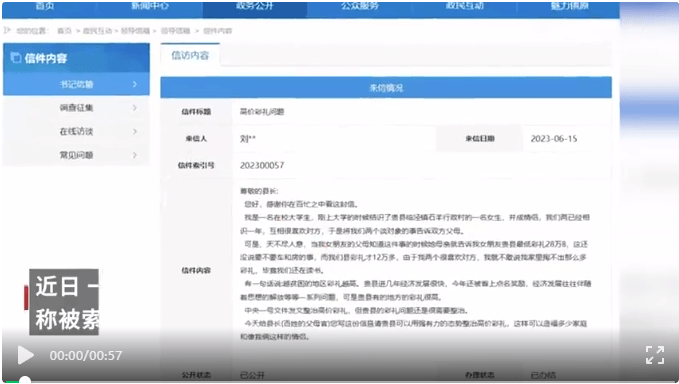Open 公众服务 in the top navigation
Screen dimensions: 679x384
click(x=359, y=6)
